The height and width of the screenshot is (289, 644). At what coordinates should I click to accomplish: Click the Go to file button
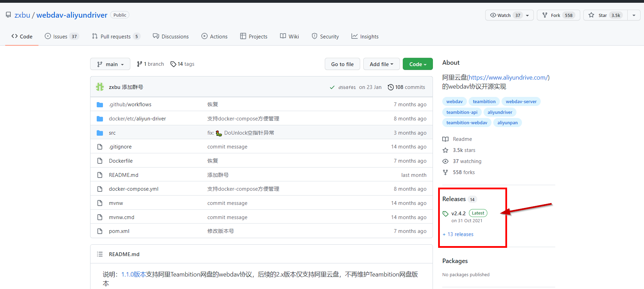point(342,64)
